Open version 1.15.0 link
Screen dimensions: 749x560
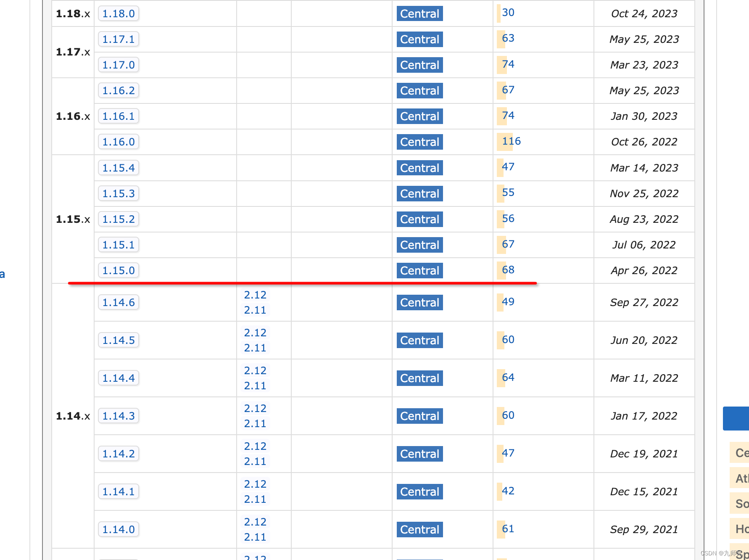point(119,270)
